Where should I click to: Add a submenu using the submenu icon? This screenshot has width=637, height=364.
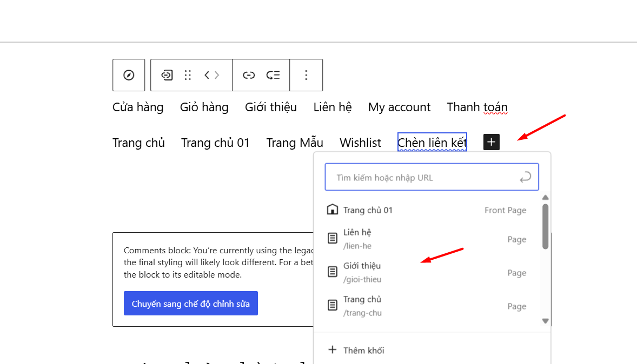coord(274,75)
